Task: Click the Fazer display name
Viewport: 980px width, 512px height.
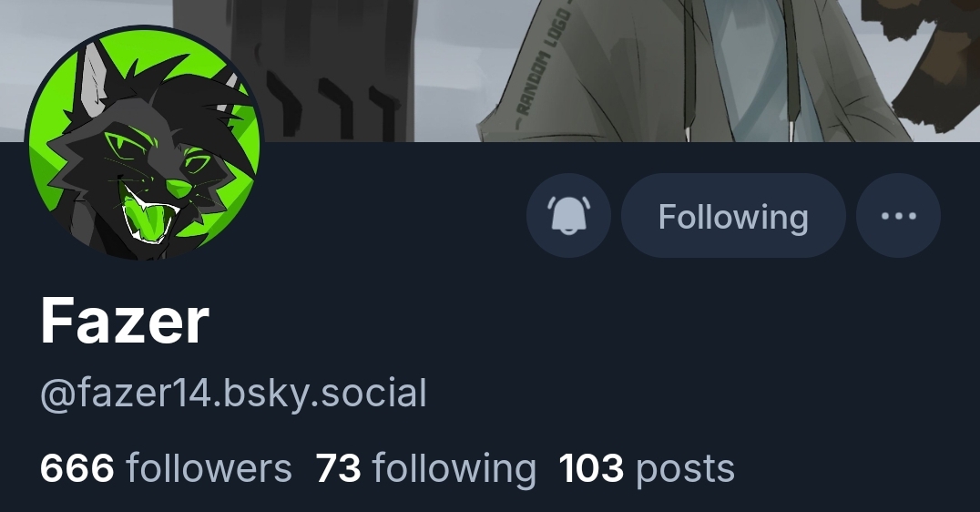Action: point(125,322)
